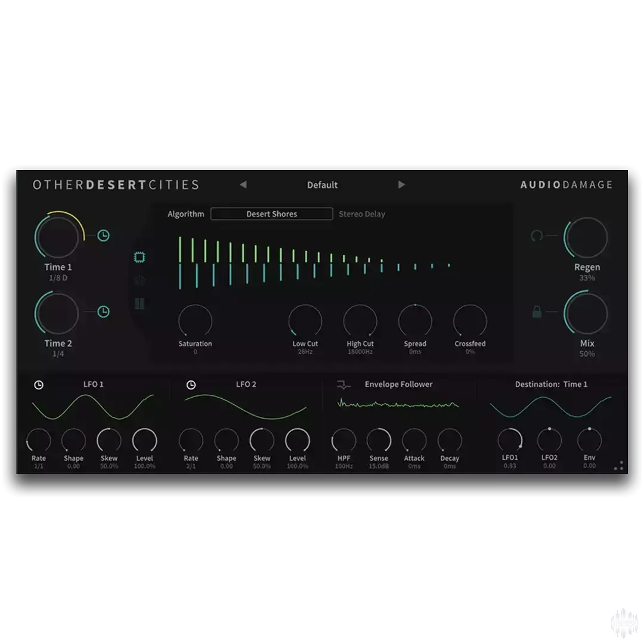The width and height of the screenshot is (644, 644).
Task: Click the LFO 1 Rate knob
Action: coord(39,440)
